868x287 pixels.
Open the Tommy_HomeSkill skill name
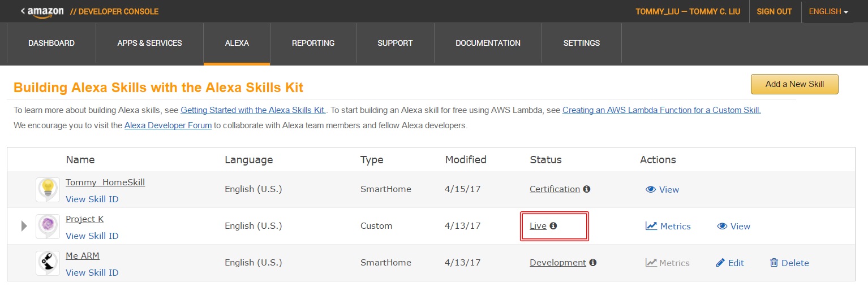(105, 182)
